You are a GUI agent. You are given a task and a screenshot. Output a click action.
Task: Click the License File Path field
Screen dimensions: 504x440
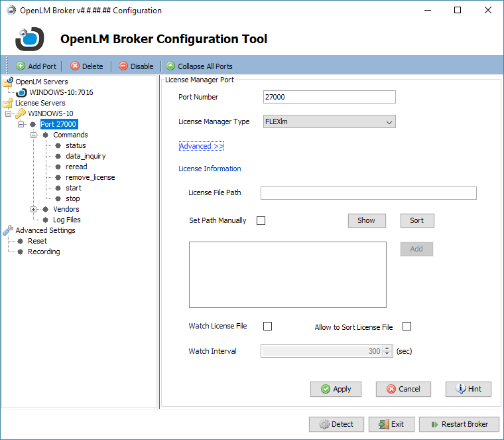[x=368, y=193]
